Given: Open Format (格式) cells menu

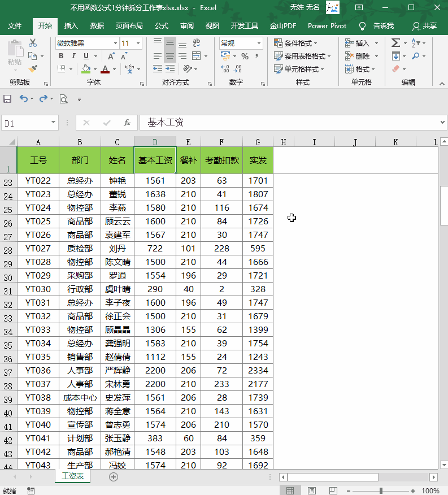Looking at the screenshot, I should [360, 69].
